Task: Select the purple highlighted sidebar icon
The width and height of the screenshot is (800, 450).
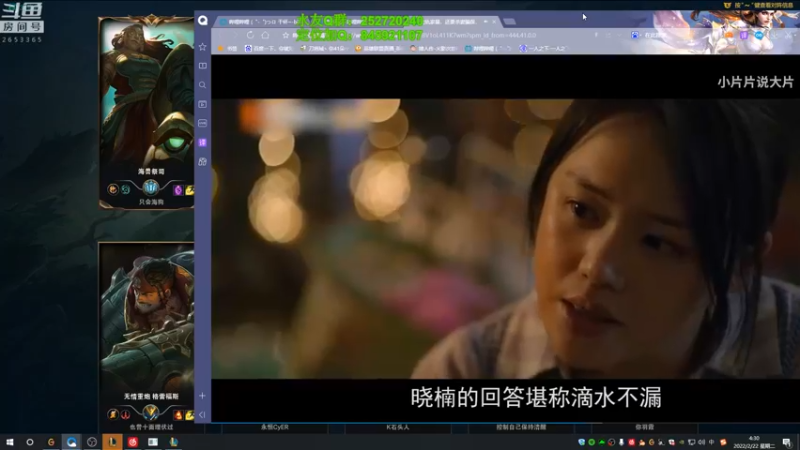Action: click(x=203, y=142)
